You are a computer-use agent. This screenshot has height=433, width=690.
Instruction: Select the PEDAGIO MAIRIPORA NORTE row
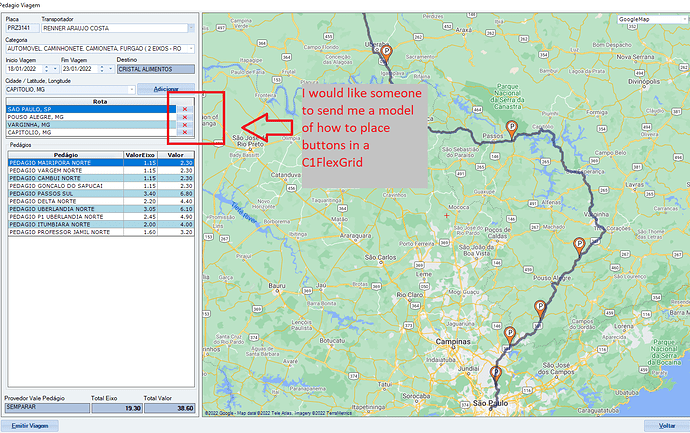(101, 163)
